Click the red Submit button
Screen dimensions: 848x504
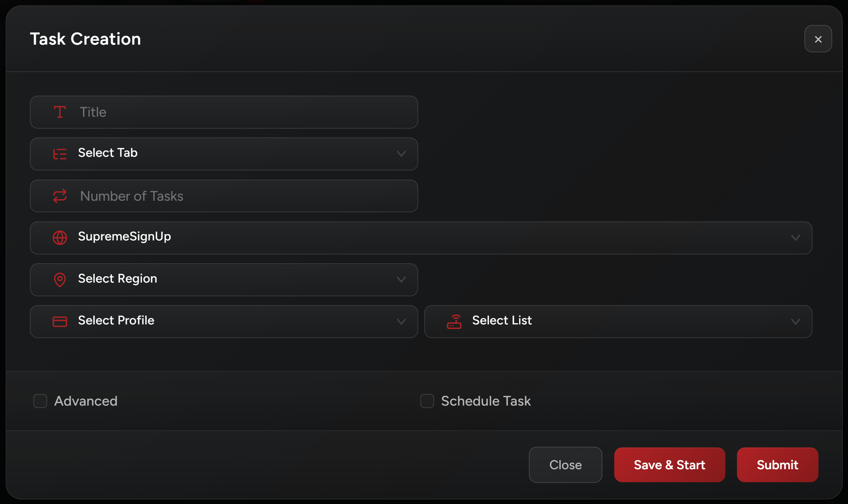pyautogui.click(x=777, y=465)
